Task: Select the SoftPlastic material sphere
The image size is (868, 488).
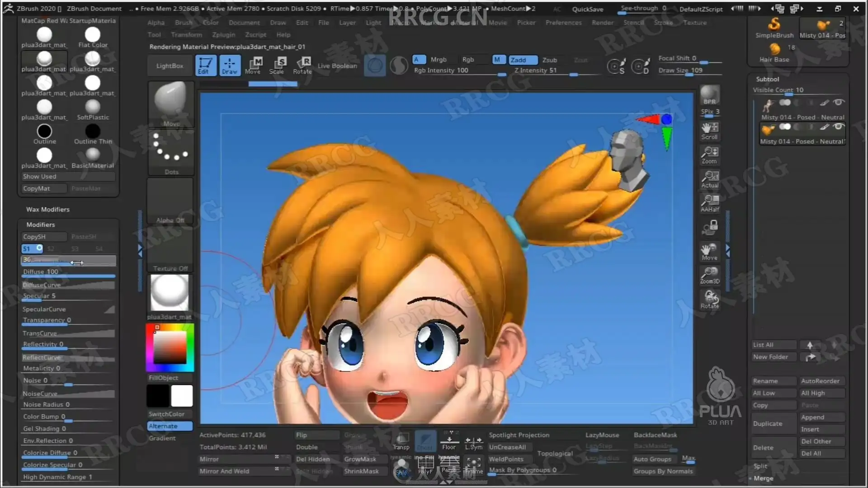Action: pos(93,107)
